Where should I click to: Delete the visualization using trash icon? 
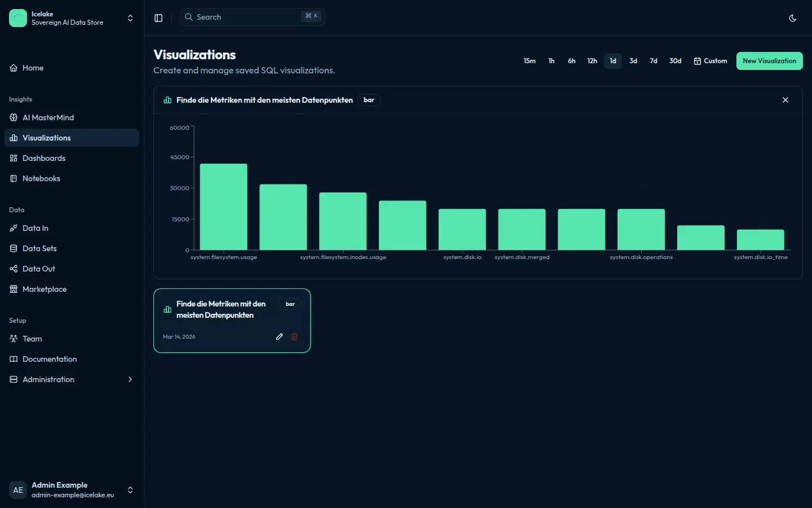294,336
